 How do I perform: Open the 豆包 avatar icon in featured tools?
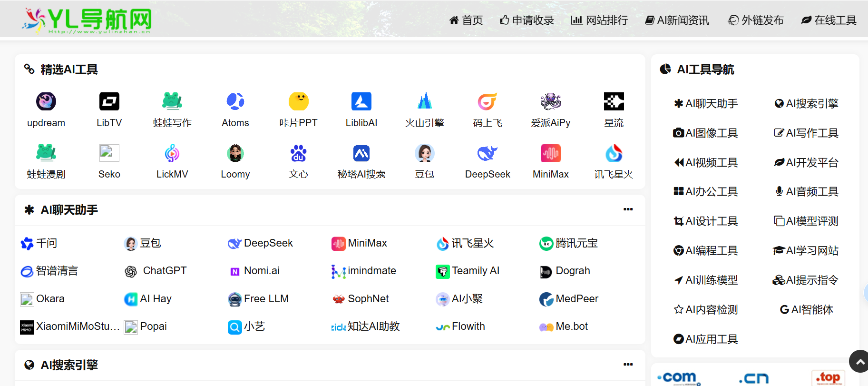425,153
